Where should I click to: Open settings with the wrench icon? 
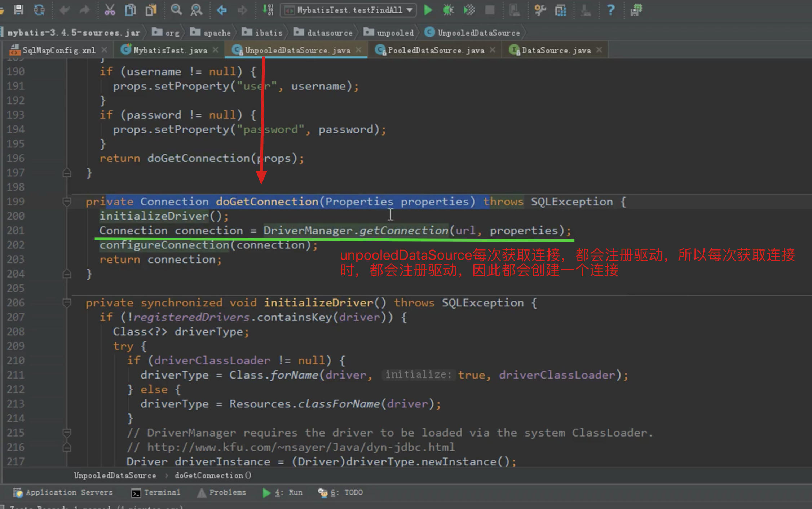click(x=540, y=10)
